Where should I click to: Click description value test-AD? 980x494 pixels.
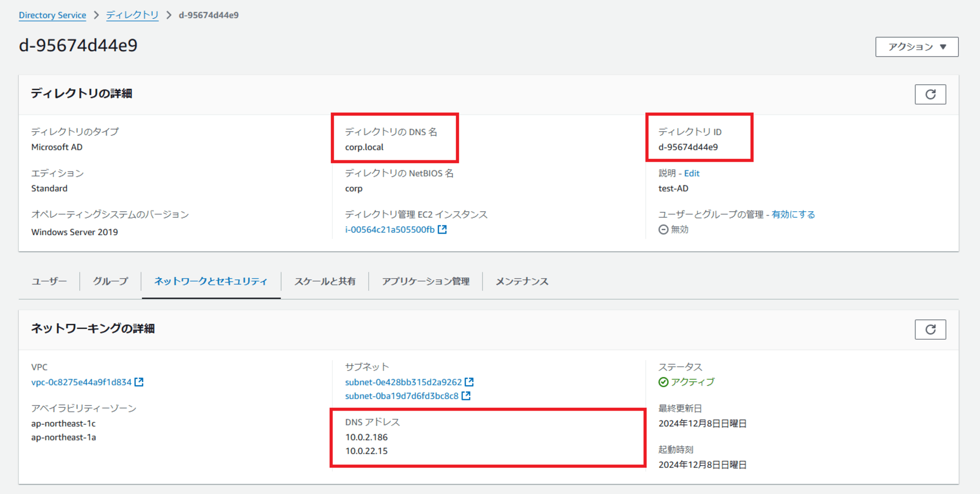coord(673,188)
